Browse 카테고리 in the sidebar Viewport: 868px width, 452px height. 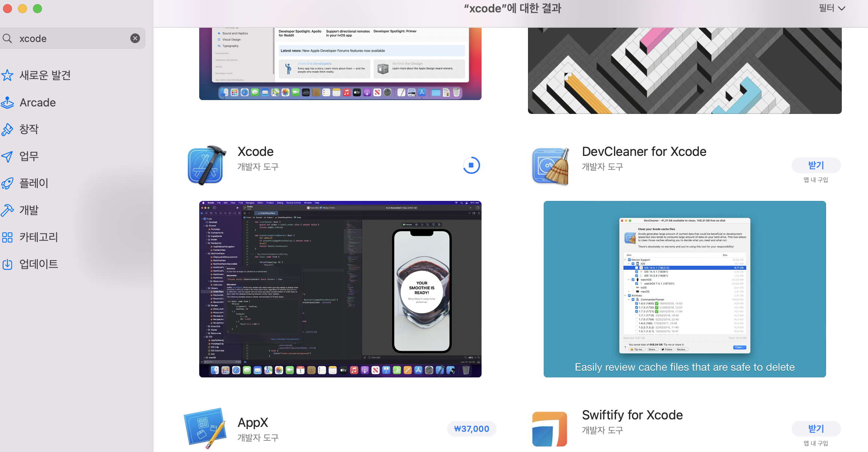[39, 237]
